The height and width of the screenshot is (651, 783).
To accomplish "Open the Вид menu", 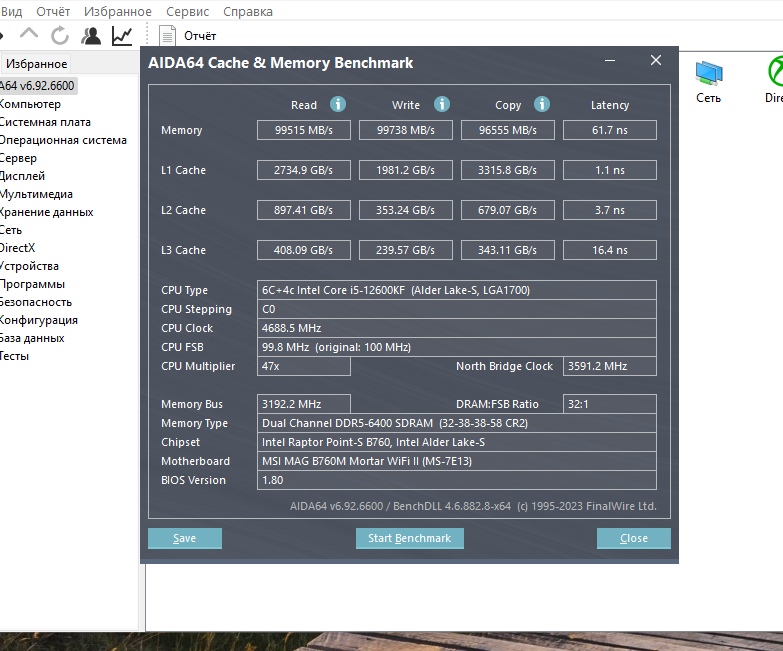I will tap(11, 11).
